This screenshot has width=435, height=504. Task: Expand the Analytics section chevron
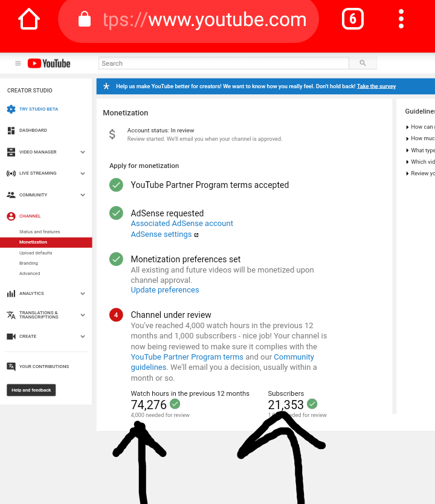coord(83,294)
